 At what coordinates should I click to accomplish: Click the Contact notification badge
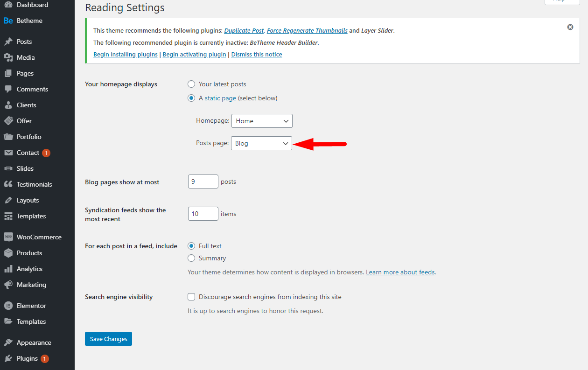(x=46, y=153)
